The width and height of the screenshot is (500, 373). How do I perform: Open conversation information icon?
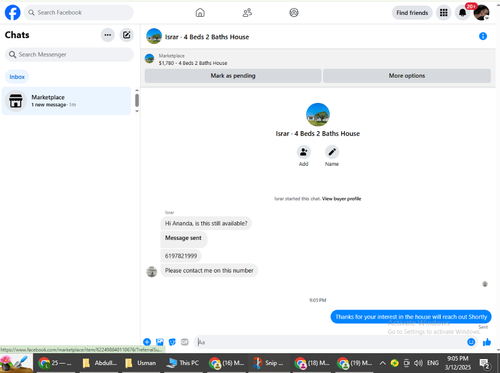[483, 36]
